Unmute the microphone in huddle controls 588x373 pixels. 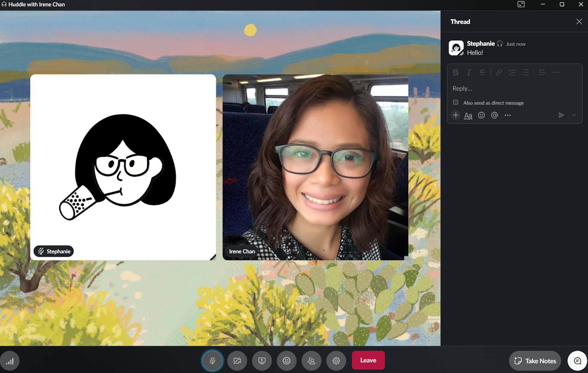coord(212,361)
